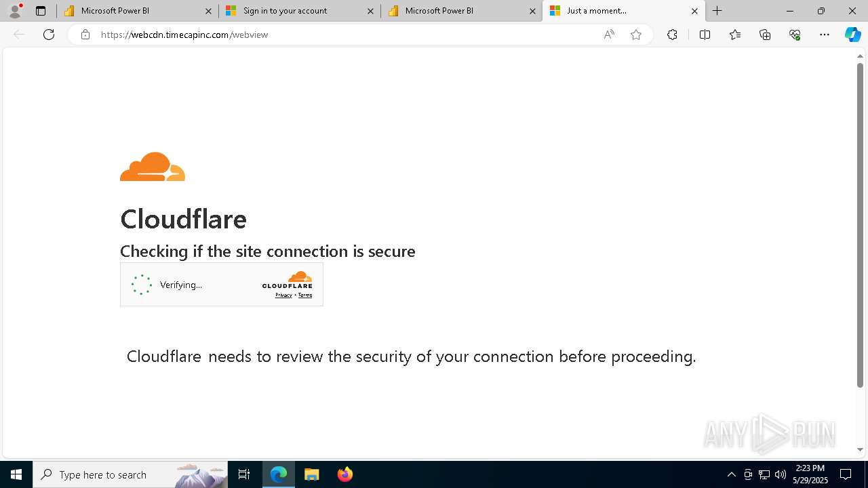
Task: Open Firefox from taskbar
Action: tap(345, 474)
